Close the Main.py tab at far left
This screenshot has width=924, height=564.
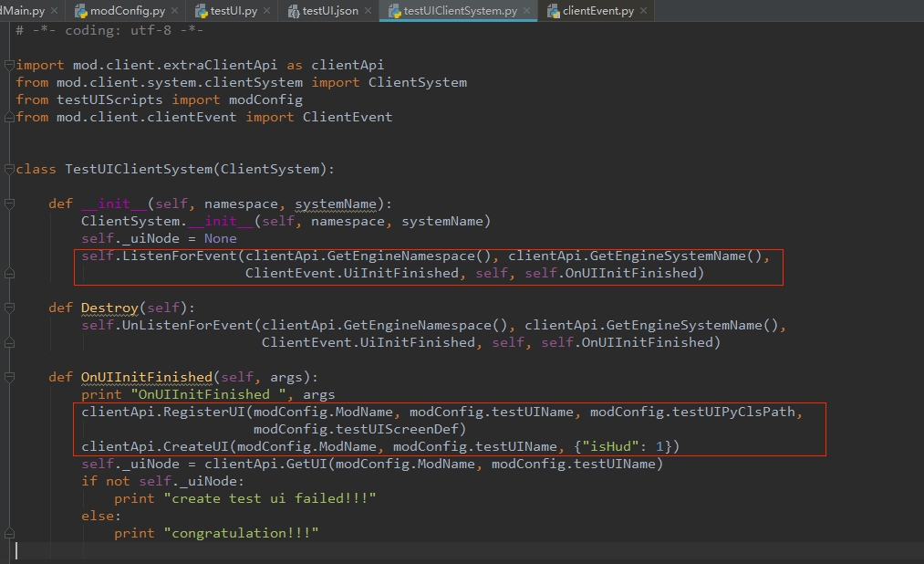(54, 11)
